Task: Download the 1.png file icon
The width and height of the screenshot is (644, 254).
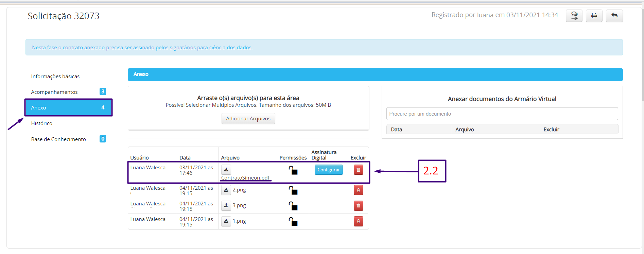Action: click(x=226, y=221)
